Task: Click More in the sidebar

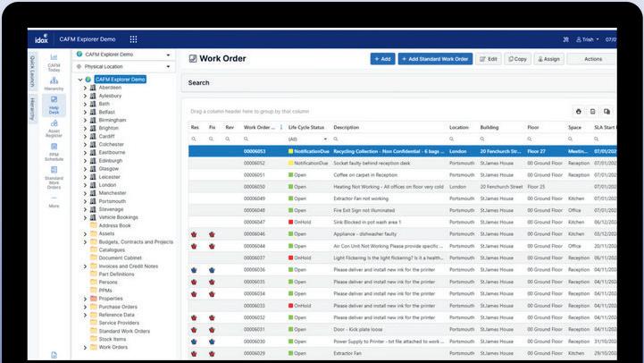Action: click(x=54, y=203)
